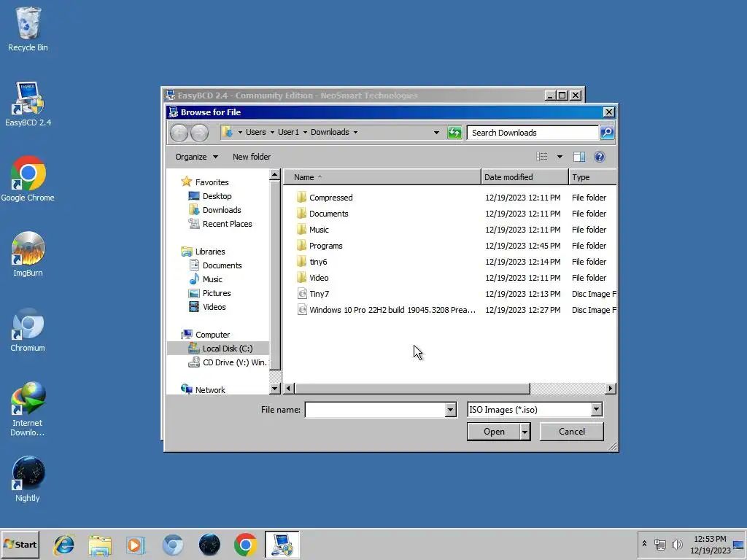The height and width of the screenshot is (560, 747).
Task: Click Users in the address breadcrumb
Action: point(256,133)
